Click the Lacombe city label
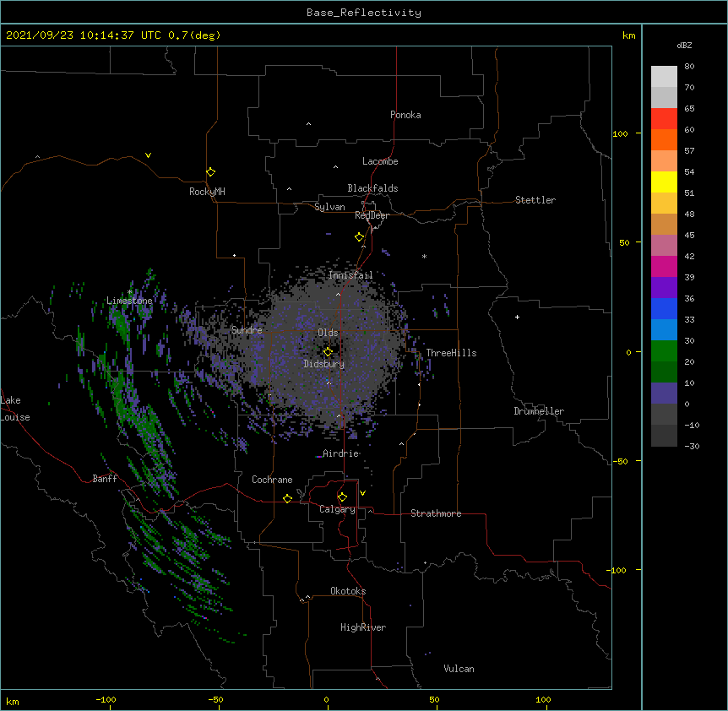 (x=380, y=161)
